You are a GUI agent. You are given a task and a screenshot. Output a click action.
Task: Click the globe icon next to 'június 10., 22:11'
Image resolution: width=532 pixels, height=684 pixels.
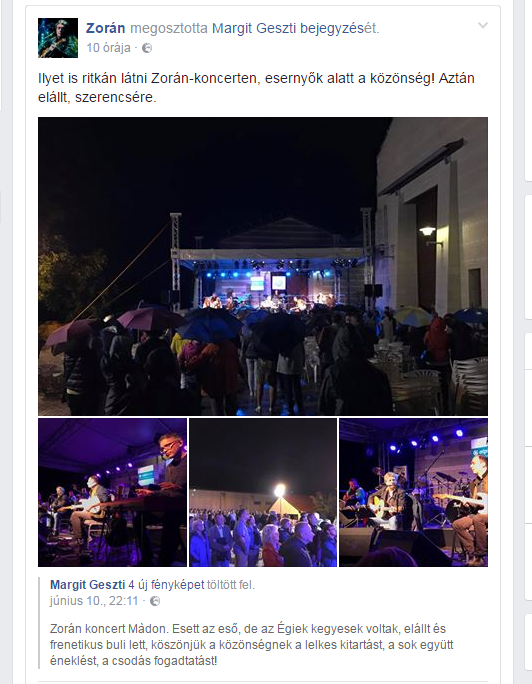155,602
